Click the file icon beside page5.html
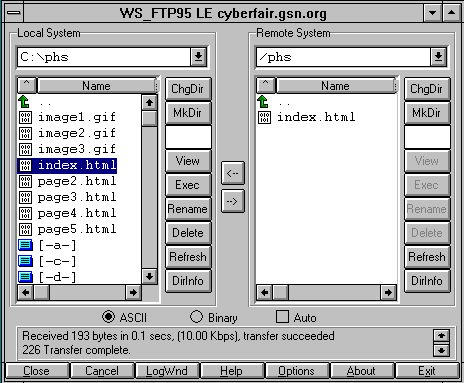The image size is (464, 383). [x=26, y=229]
